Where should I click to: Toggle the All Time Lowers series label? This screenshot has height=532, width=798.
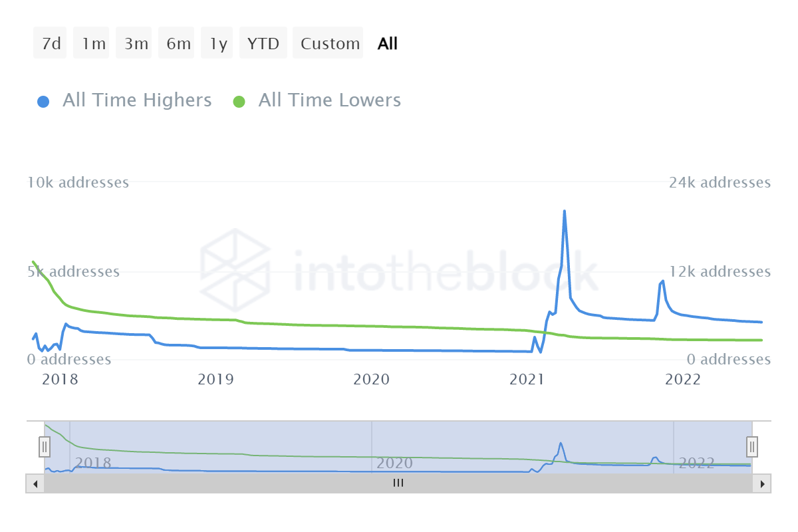click(x=329, y=100)
